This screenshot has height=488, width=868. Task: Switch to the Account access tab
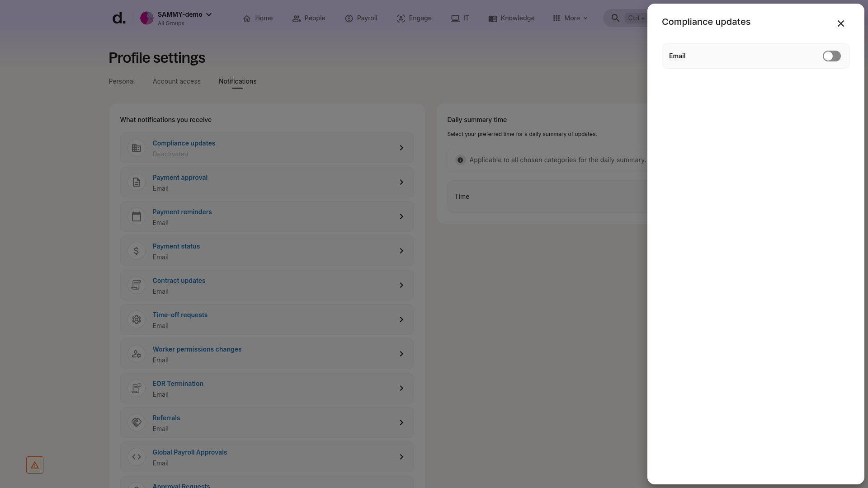tap(177, 81)
